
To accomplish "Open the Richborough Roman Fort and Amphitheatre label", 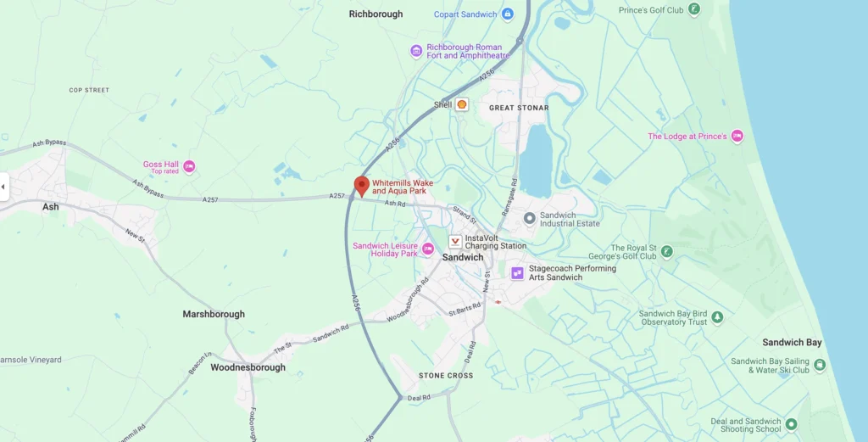I will 468,52.
